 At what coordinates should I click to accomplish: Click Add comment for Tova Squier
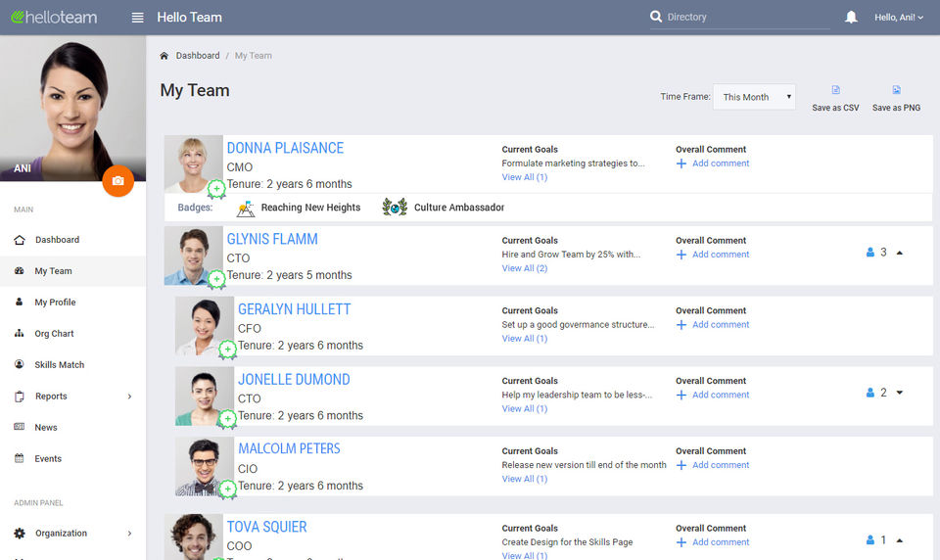(x=721, y=542)
